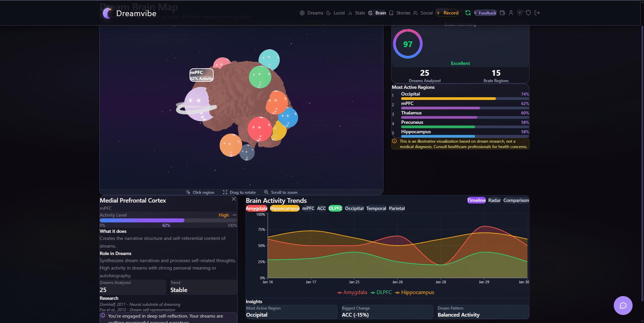
Task: Enable the Occipital region filter
Action: [354, 208]
